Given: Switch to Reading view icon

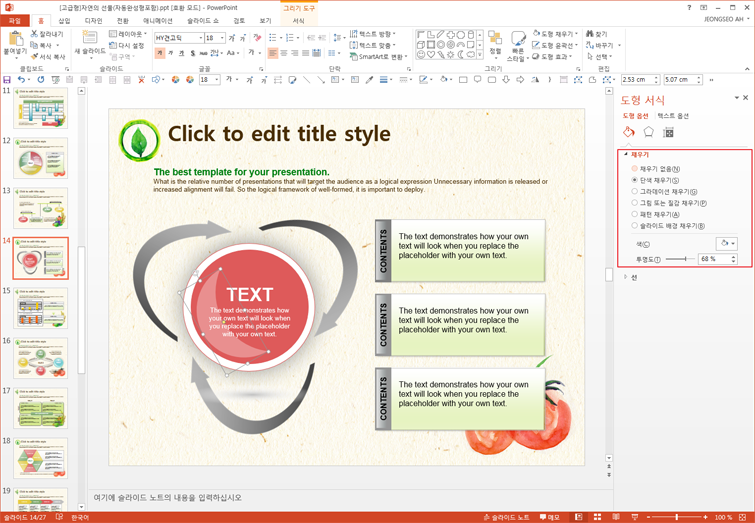Looking at the screenshot, I should click(x=616, y=517).
